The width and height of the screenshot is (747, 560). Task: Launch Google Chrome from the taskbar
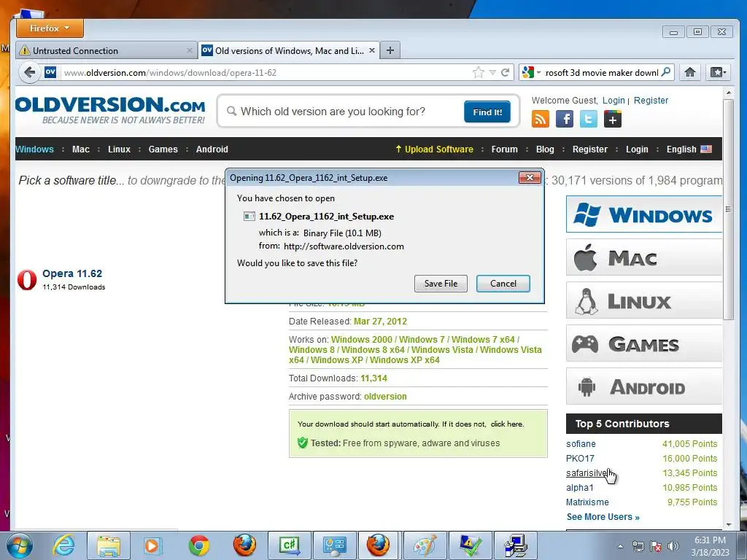(x=198, y=545)
